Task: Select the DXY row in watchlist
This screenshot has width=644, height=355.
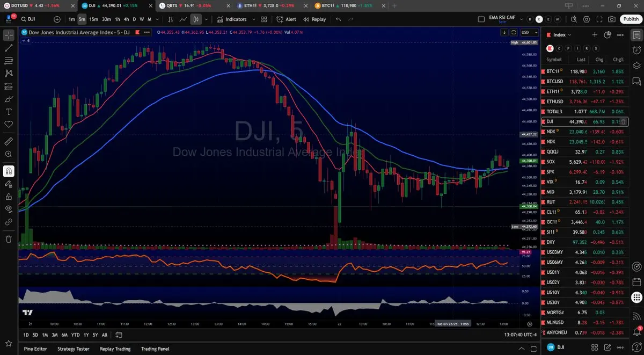Action: coord(586,242)
